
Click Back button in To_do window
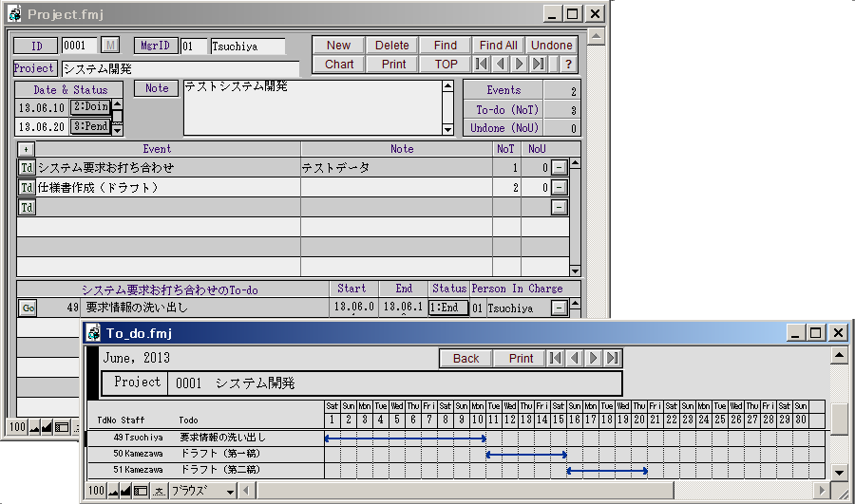(465, 358)
